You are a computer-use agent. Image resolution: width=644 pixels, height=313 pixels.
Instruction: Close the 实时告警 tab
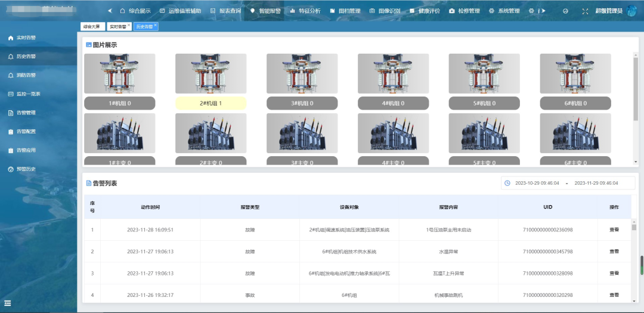129,25
